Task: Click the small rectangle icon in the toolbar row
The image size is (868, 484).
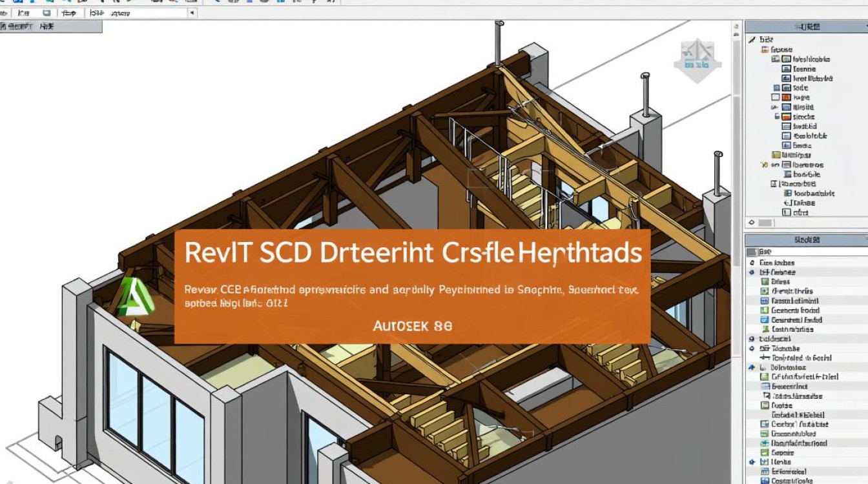Action: (47, 12)
